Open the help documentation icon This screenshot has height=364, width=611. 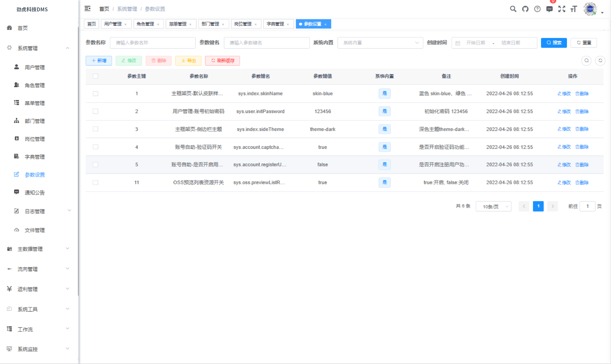pos(537,9)
